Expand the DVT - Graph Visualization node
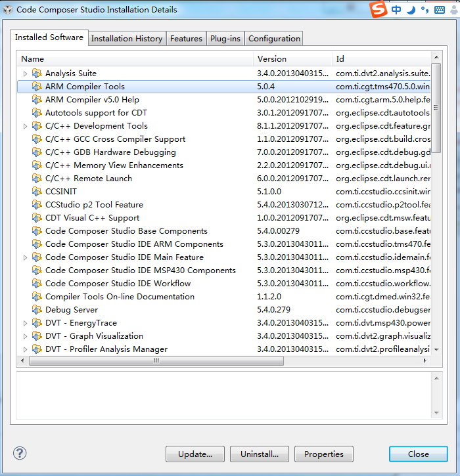Screen dimensions: 460x476 (x=25, y=336)
